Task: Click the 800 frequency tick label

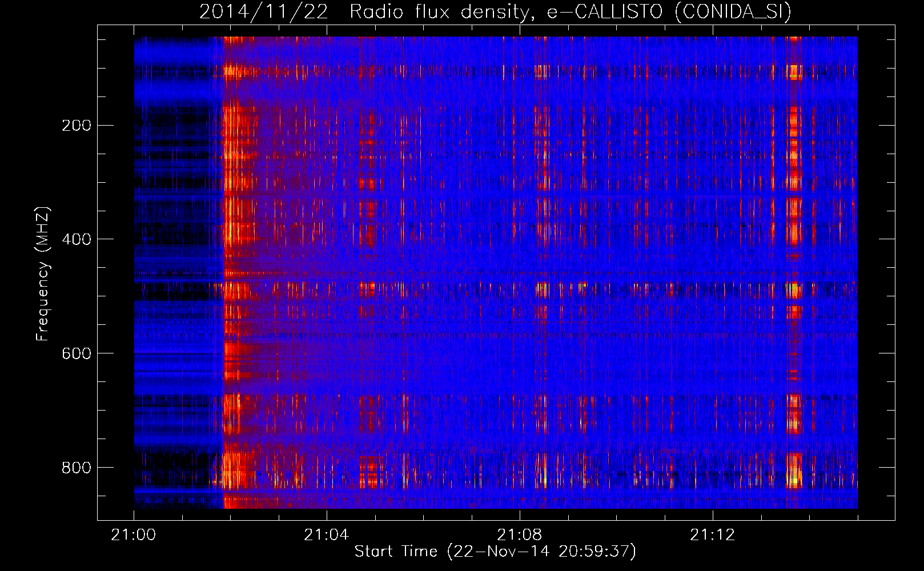Action: point(77,468)
